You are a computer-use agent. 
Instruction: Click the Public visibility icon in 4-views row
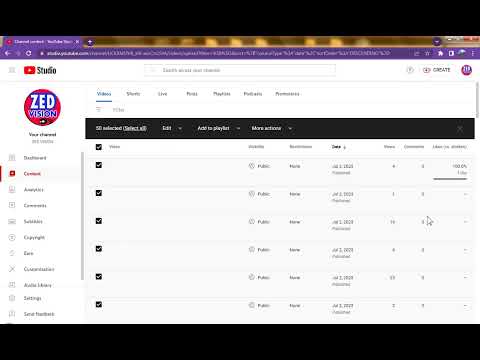[252, 166]
